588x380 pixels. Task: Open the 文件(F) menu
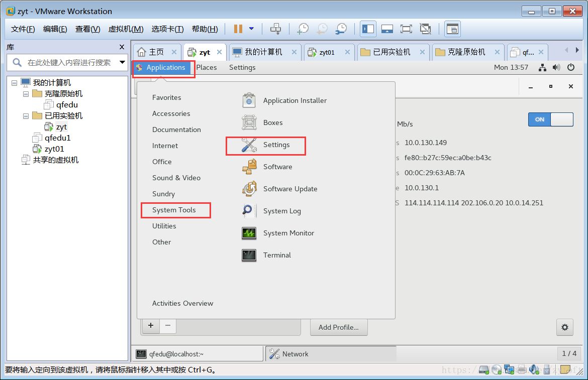(x=23, y=29)
